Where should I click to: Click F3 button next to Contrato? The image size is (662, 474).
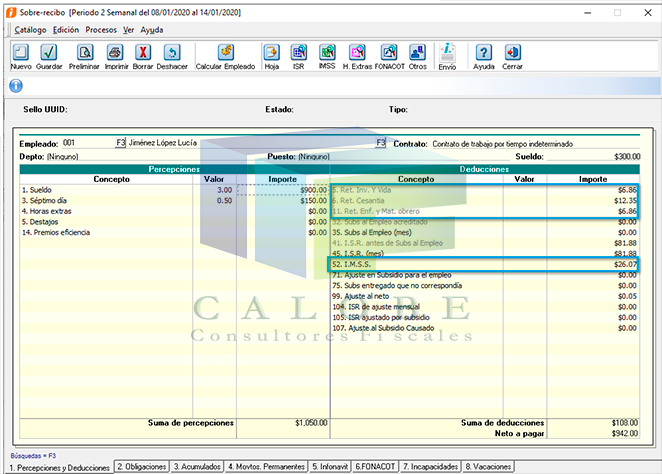pyautogui.click(x=380, y=143)
